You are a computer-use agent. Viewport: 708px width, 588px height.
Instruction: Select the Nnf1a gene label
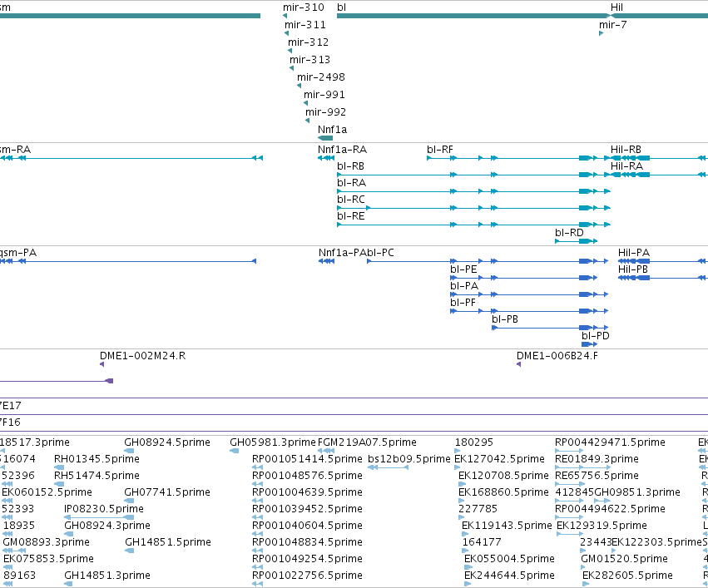(x=332, y=130)
